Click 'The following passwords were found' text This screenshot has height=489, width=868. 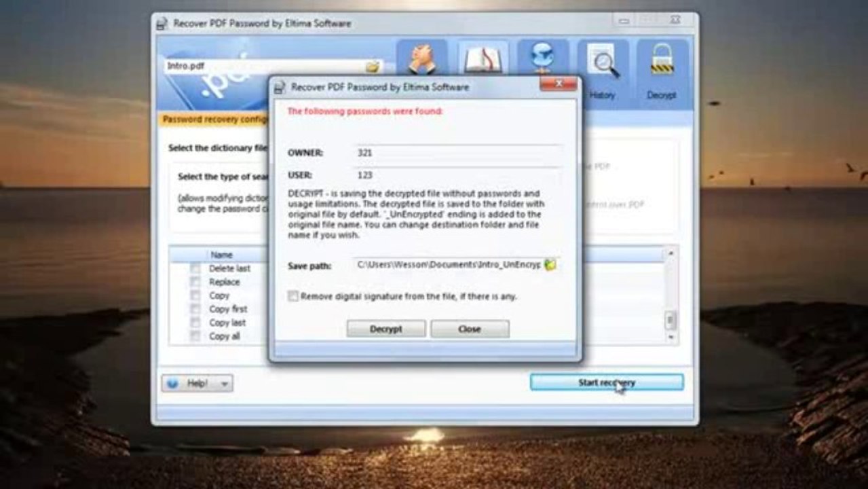[x=365, y=111]
